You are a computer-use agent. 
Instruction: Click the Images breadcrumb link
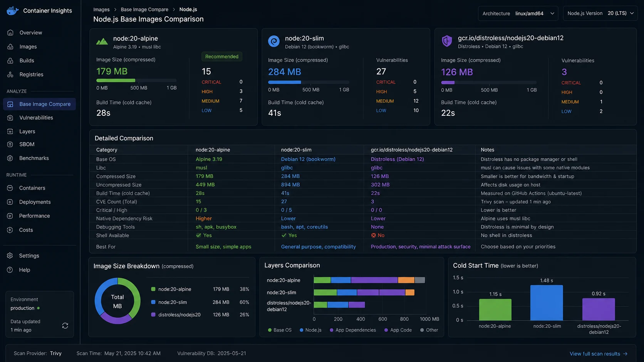click(x=101, y=10)
